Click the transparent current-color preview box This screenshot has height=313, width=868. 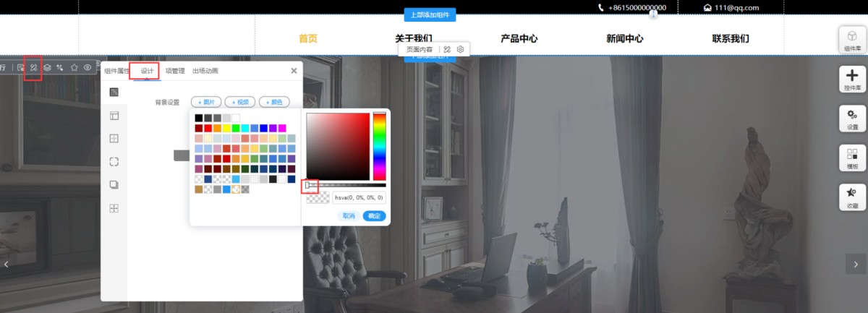coord(318,197)
